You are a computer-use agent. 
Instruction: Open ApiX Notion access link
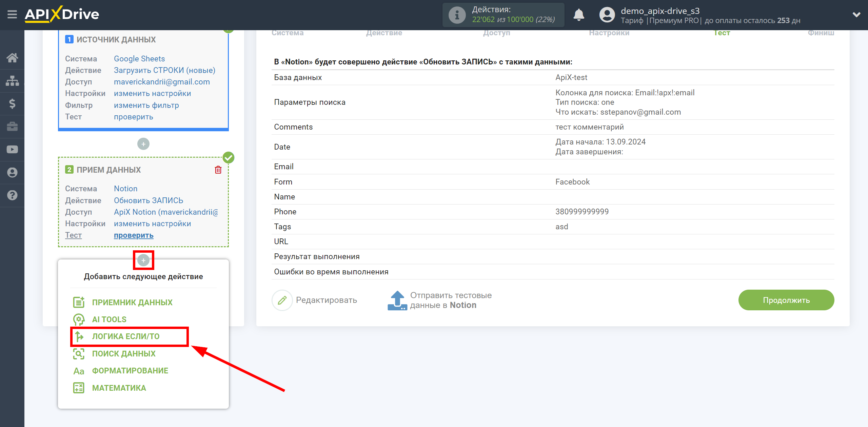coord(166,212)
